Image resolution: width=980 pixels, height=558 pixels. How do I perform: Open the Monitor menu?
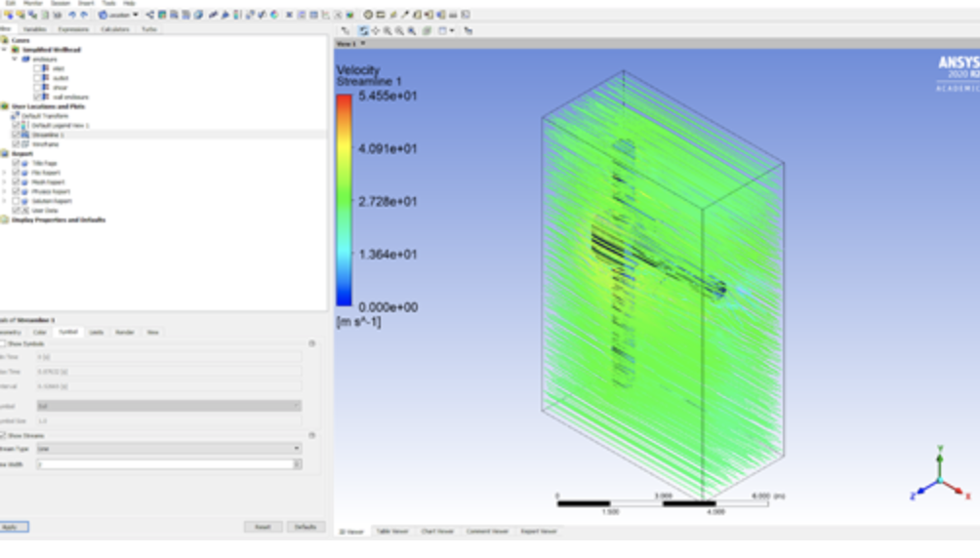[x=32, y=3]
